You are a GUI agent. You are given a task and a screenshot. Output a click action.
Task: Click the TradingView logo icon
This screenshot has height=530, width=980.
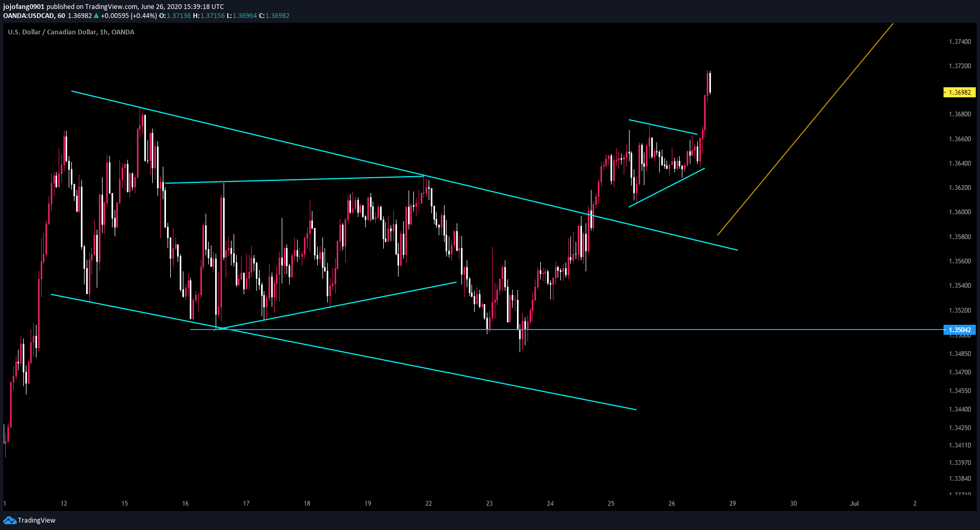[x=10, y=520]
